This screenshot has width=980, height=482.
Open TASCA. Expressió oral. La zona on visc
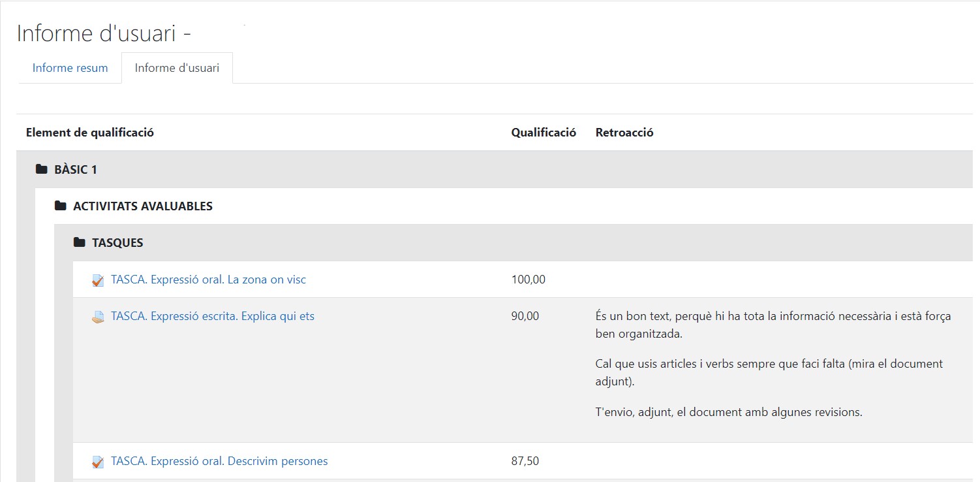[208, 280]
